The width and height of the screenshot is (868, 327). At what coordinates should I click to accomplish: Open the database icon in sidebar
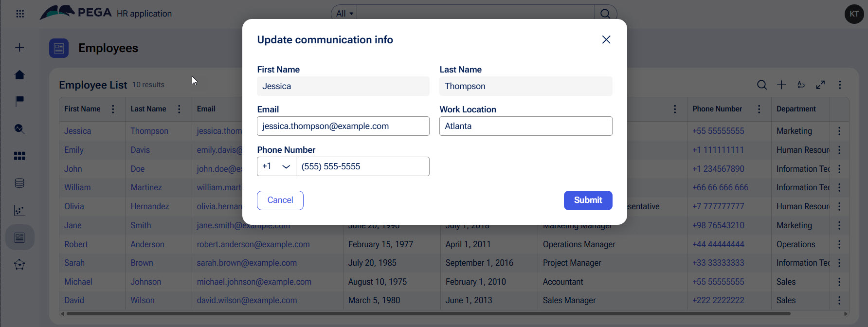(x=19, y=183)
